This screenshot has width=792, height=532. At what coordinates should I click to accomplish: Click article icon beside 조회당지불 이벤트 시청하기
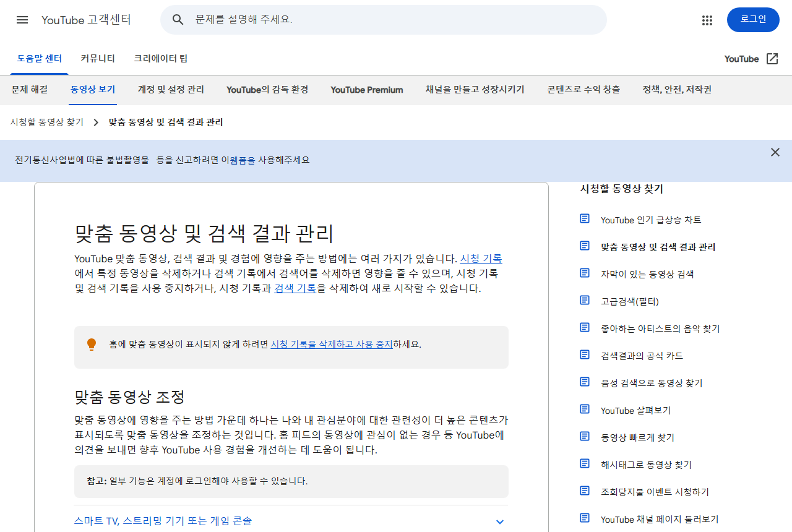(585, 491)
